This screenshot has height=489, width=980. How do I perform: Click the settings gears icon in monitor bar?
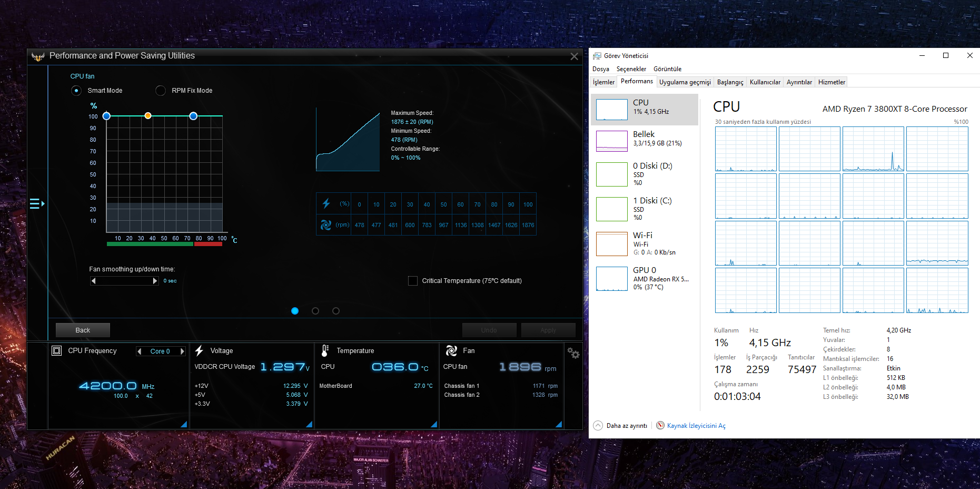pyautogui.click(x=573, y=354)
